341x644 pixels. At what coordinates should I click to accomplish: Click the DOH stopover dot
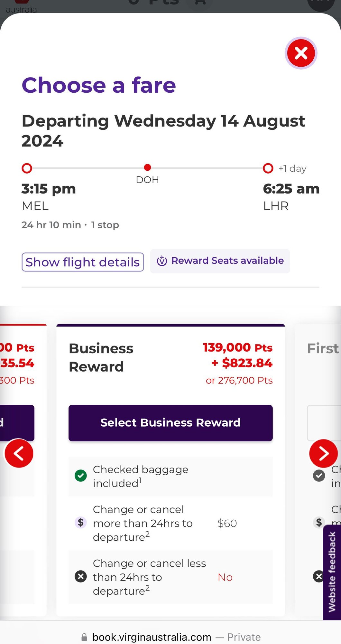coord(147,167)
